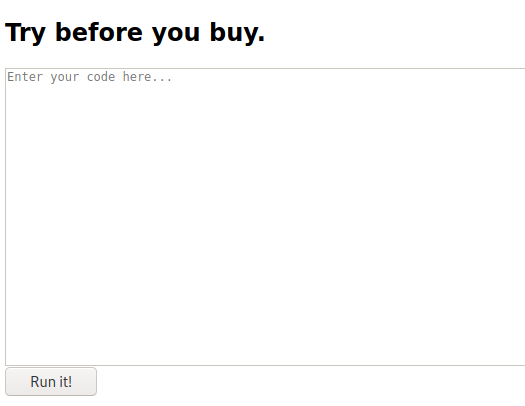Click the 'Enter' word in the placeholder
Screen dimensions: 525x406
click(x=25, y=77)
